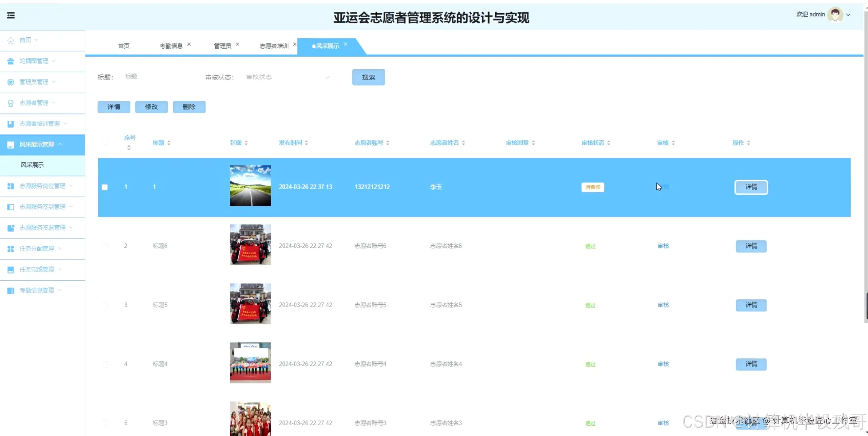Check the checkbox for row 标题6

(x=105, y=246)
